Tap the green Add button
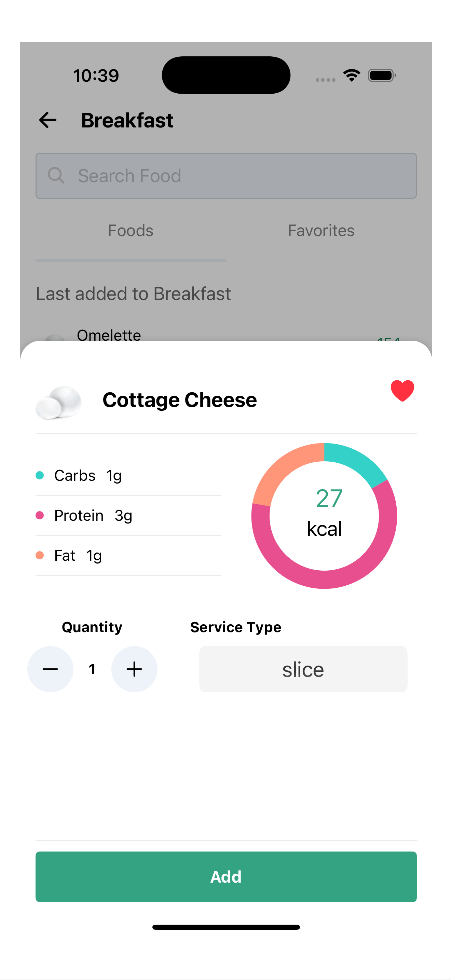 [x=226, y=876]
